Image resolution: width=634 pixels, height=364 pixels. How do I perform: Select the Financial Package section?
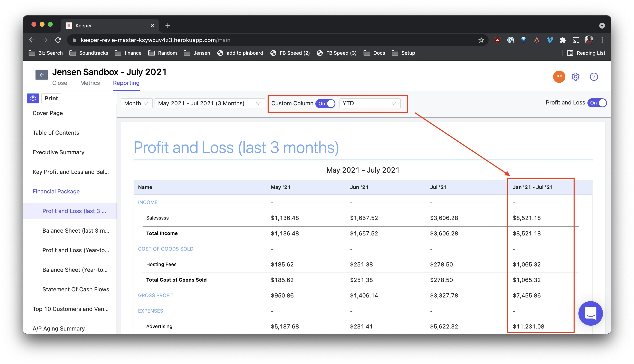(x=56, y=191)
